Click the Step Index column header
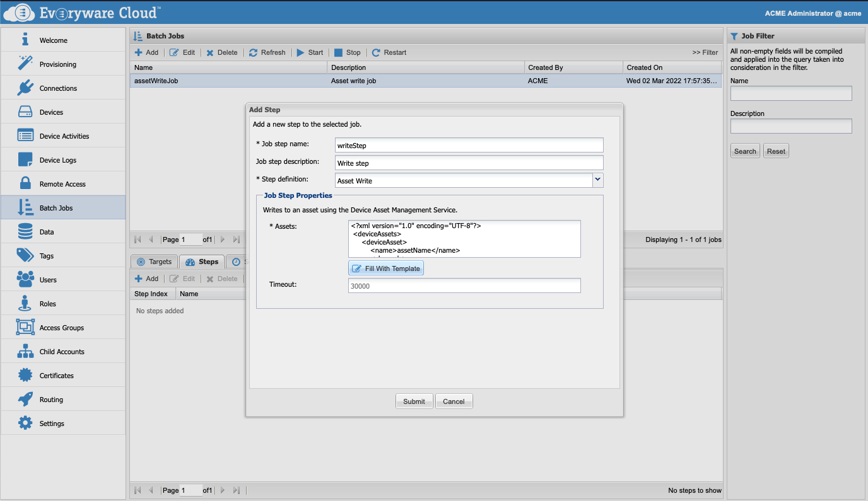This screenshot has height=501, width=868. tap(151, 294)
